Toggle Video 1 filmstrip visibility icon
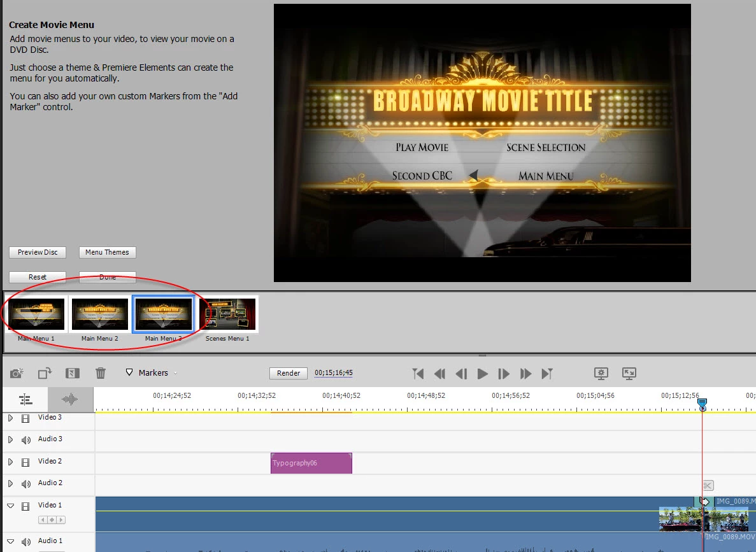Viewport: 756px width, 552px height. pos(25,506)
